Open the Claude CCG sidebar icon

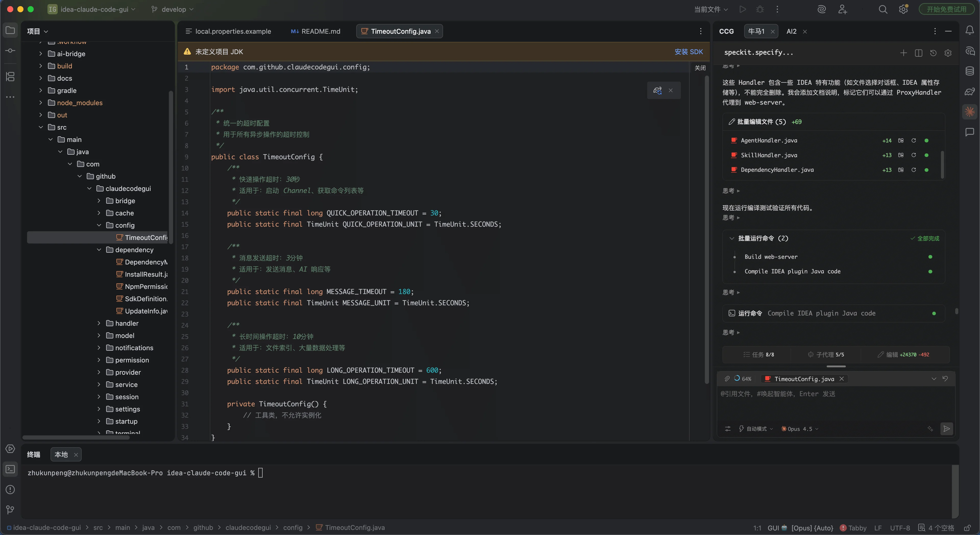pyautogui.click(x=970, y=112)
